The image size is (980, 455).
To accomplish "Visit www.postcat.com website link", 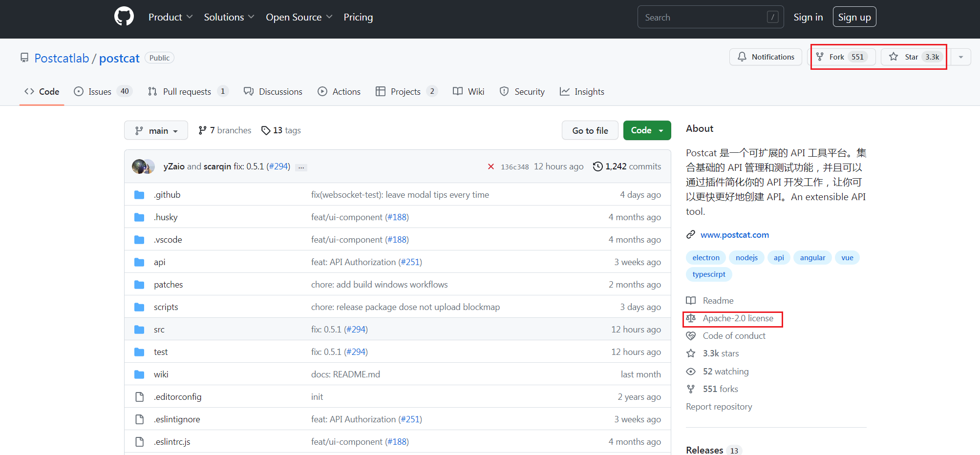I will tap(734, 235).
